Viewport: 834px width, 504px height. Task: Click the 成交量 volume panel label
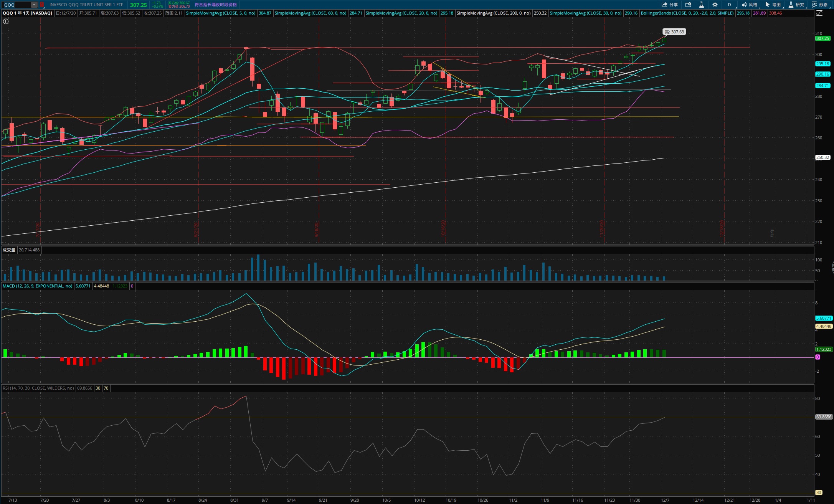click(9, 250)
